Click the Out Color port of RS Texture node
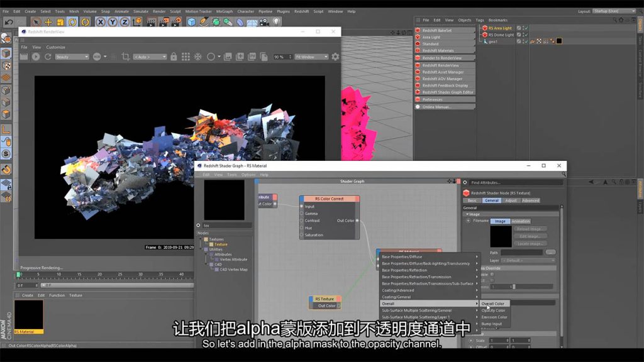 click(x=339, y=306)
